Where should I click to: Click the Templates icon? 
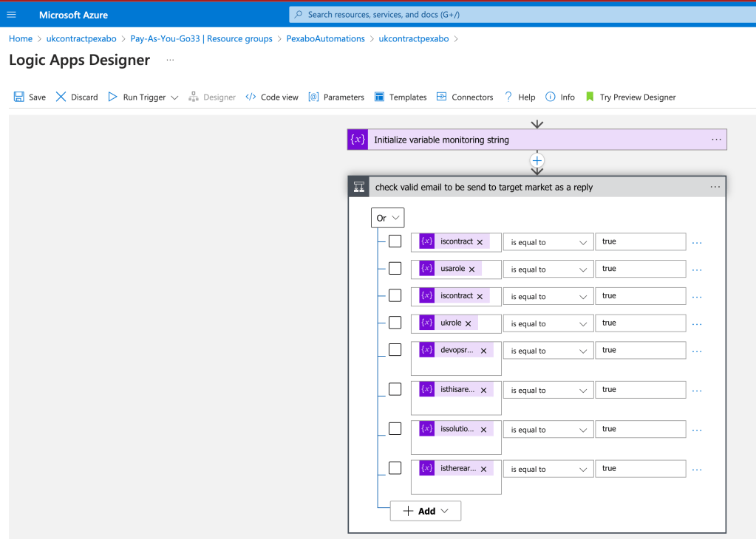pyautogui.click(x=379, y=97)
